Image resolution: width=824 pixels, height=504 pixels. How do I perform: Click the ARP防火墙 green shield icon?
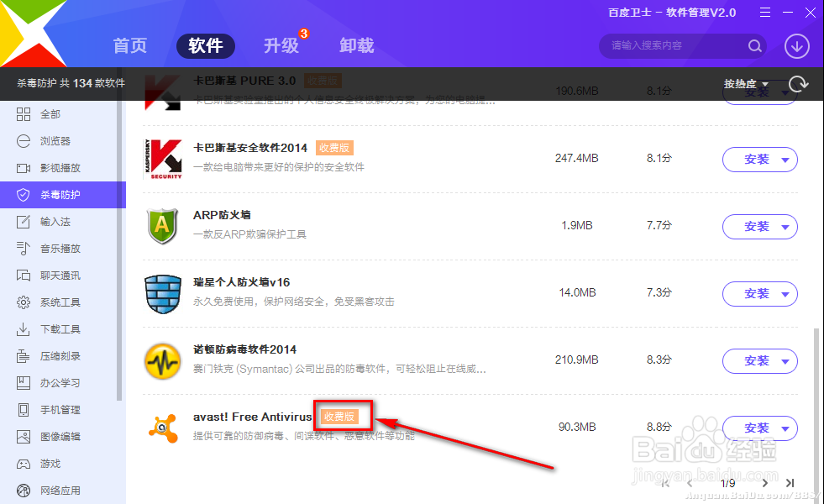pyautogui.click(x=162, y=226)
